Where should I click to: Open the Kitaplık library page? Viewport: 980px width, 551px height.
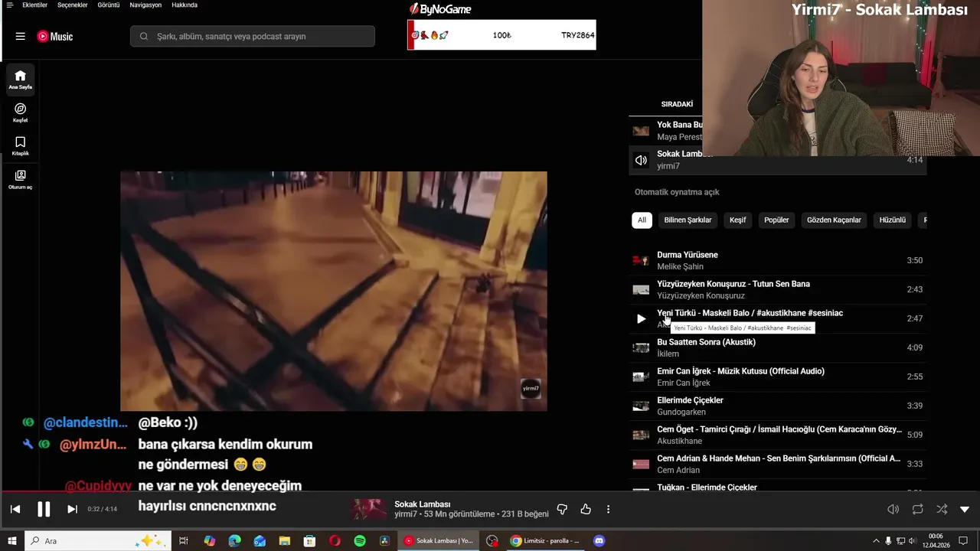20,146
